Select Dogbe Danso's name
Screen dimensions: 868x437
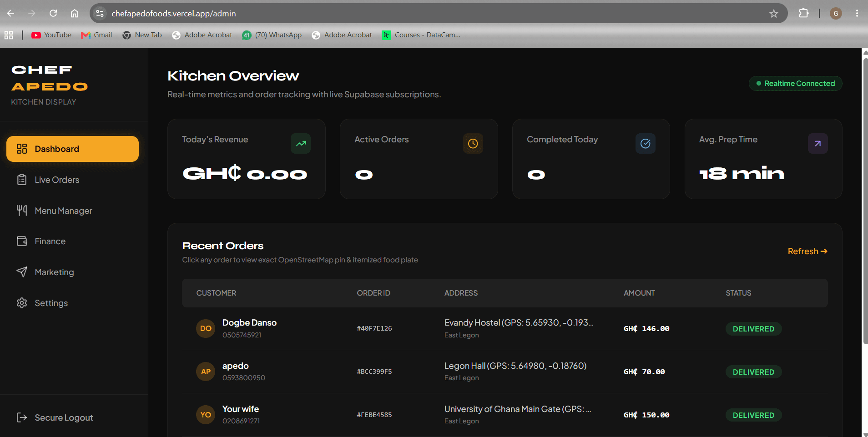249,322
